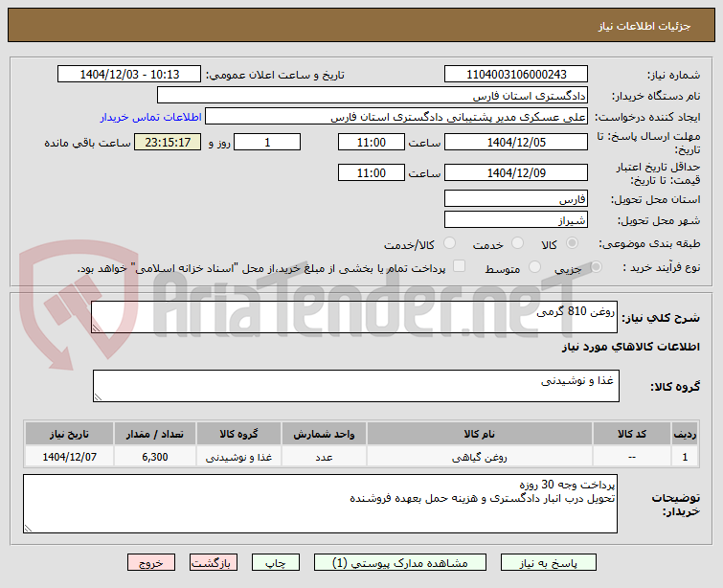723x588 pixels.
Task: Click the resize handle of شرح کلی نیاز box
Action: (x=96, y=328)
